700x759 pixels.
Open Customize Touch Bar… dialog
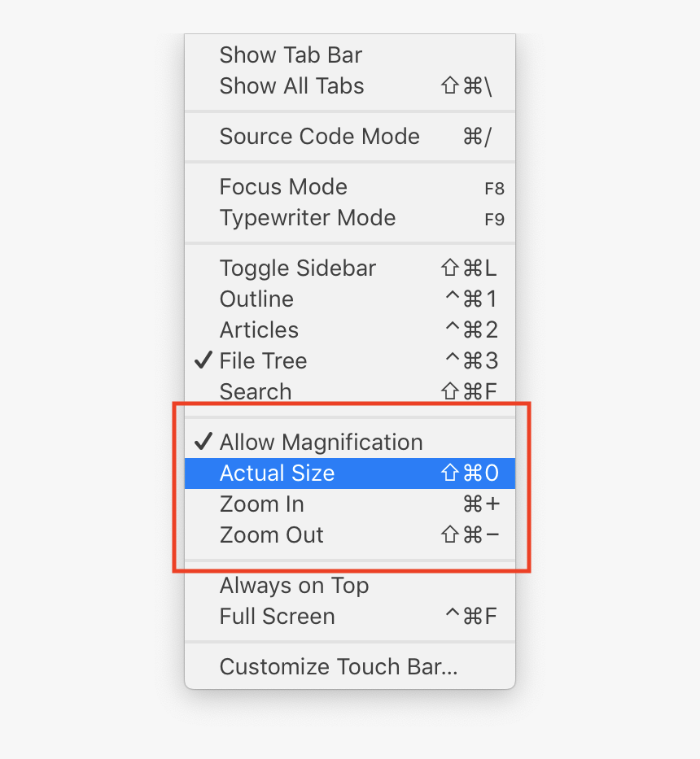[338, 666]
